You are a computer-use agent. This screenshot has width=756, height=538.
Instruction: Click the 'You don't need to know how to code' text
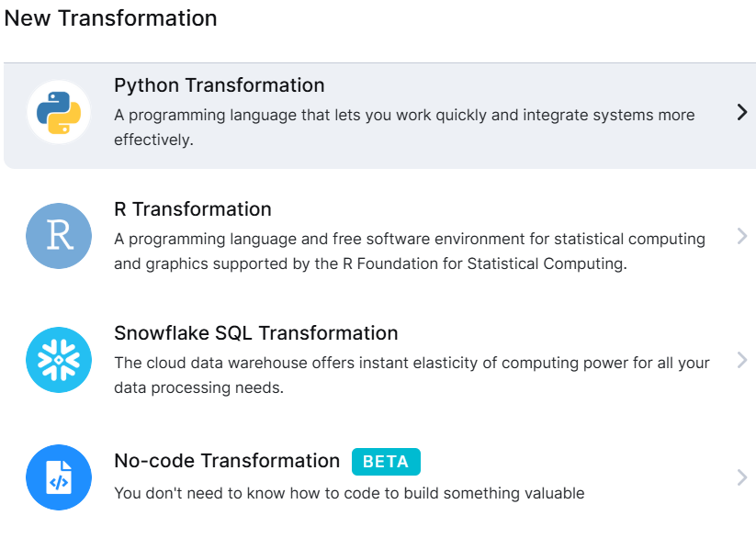(349, 493)
